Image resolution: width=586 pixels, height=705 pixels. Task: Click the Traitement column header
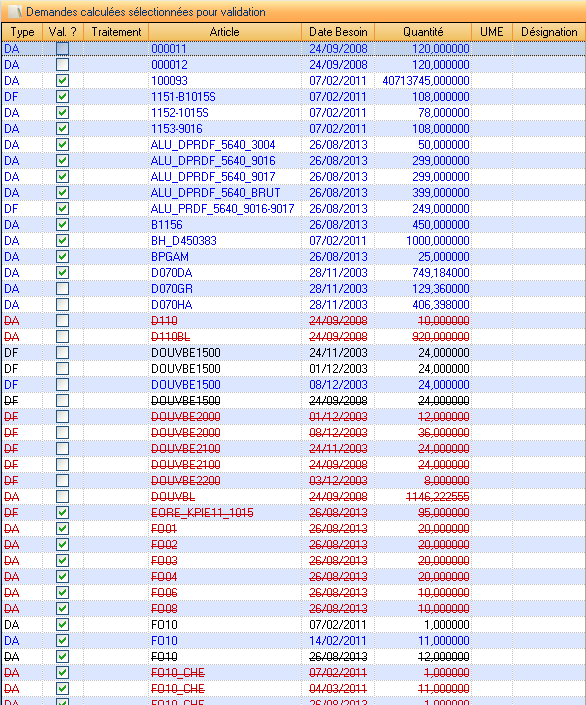tap(116, 32)
